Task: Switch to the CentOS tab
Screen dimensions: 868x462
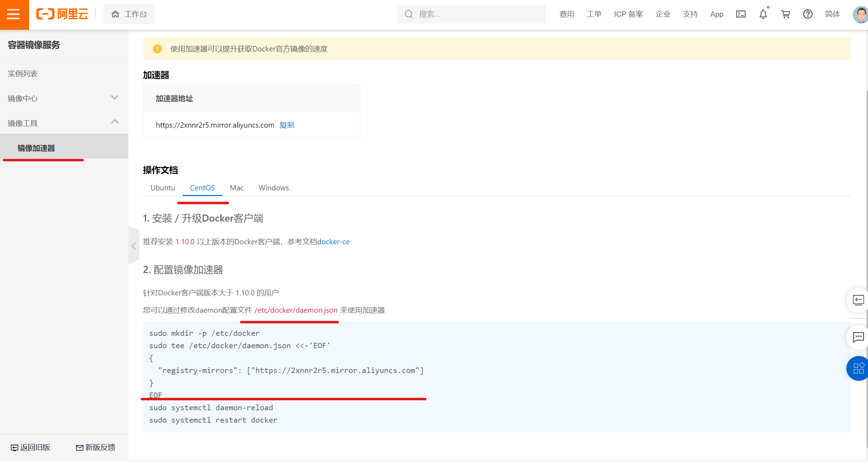Action: (202, 188)
